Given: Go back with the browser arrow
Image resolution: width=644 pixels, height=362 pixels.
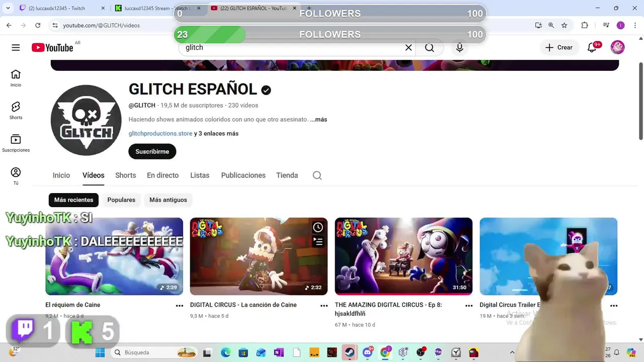Looking at the screenshot, I should coord(9,25).
